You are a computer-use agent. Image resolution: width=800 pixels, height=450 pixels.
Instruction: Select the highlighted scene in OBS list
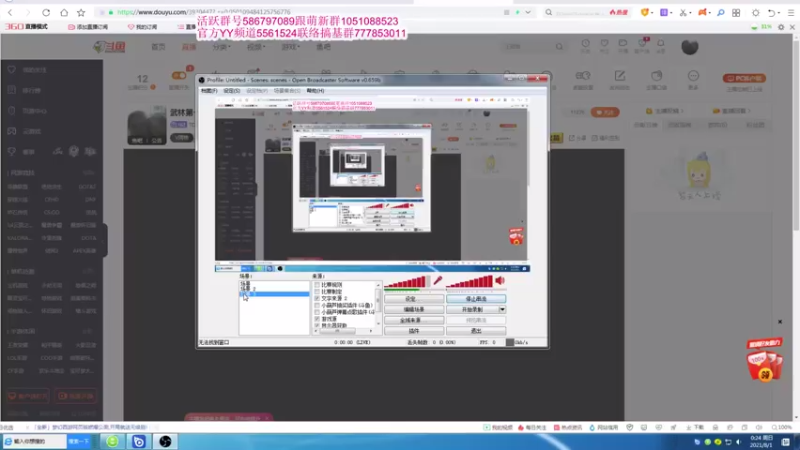pos(274,294)
